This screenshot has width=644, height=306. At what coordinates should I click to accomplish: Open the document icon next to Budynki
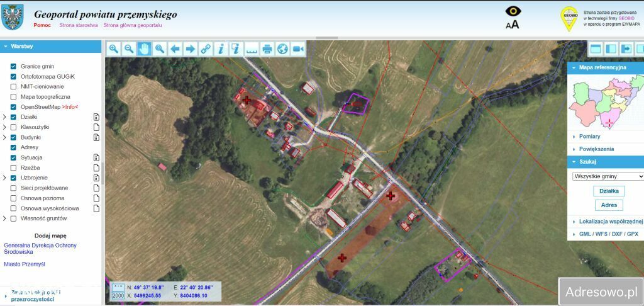click(96, 137)
